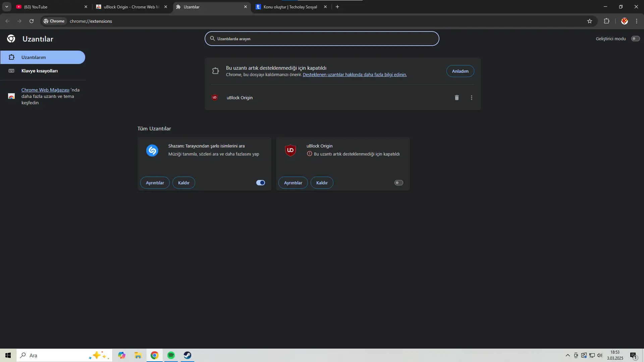This screenshot has width=644, height=362.
Task: Toggle the uBlock Origin extension switch
Action: coord(399,183)
